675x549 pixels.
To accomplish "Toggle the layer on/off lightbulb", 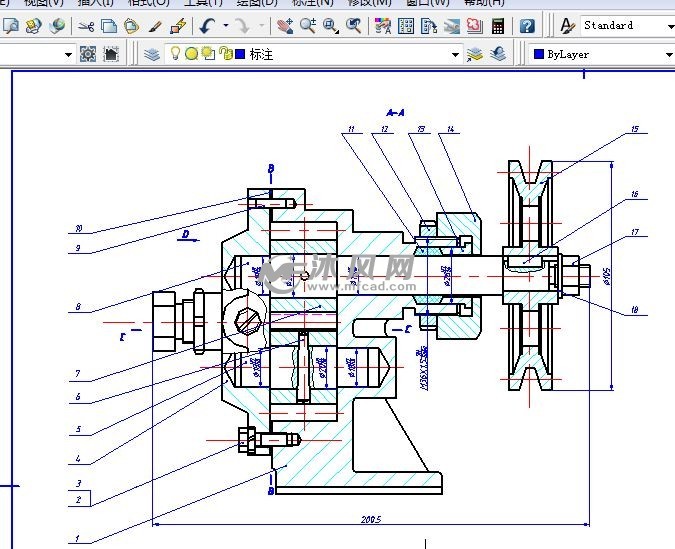I will (x=175, y=54).
